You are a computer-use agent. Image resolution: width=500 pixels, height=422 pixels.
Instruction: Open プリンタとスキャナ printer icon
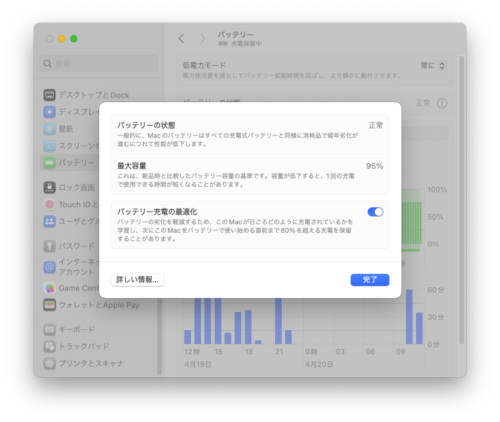(50, 363)
